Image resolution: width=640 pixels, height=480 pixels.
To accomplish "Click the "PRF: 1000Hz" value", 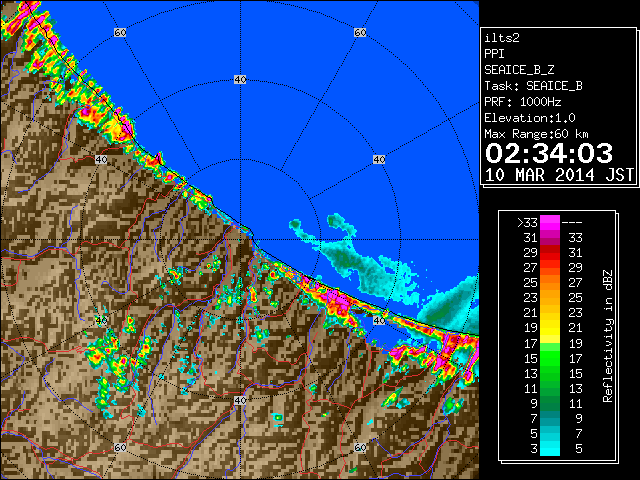I will pos(523,102).
